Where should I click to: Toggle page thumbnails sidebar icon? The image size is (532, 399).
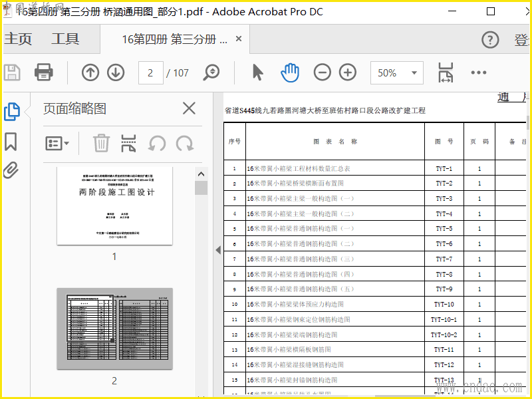click(x=12, y=112)
